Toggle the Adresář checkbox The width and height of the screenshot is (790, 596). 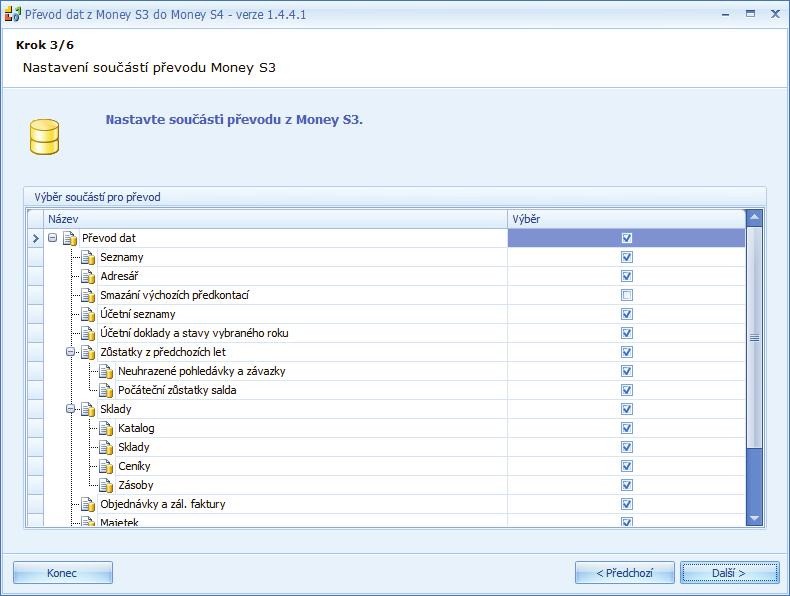tap(627, 276)
